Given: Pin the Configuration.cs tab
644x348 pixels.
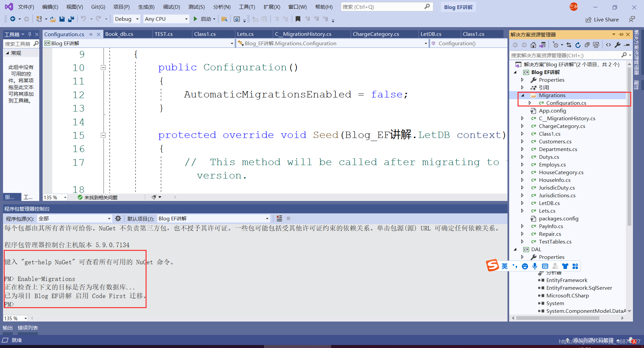Looking at the screenshot, I should click(91, 34).
